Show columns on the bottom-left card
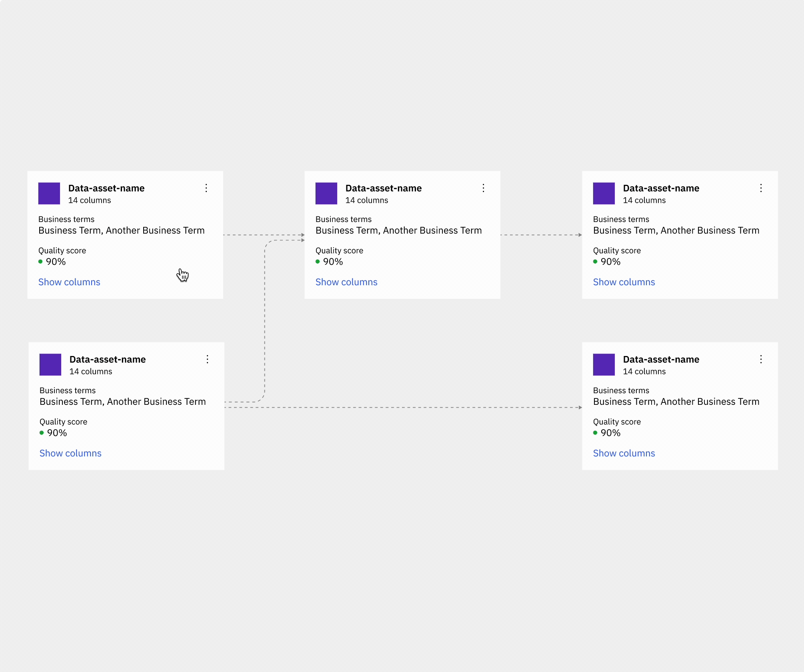 70,453
